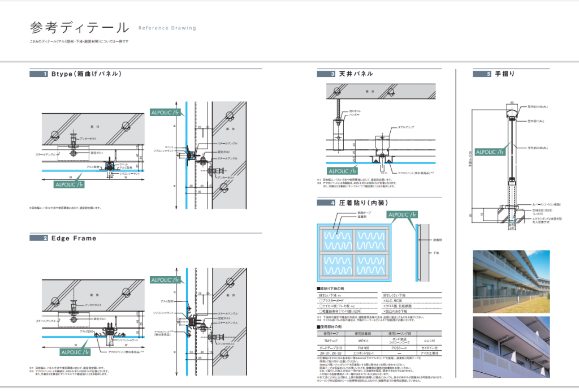Click the '使用シーリング剤' column header
This screenshot has height=392, width=579.
[x=399, y=334]
